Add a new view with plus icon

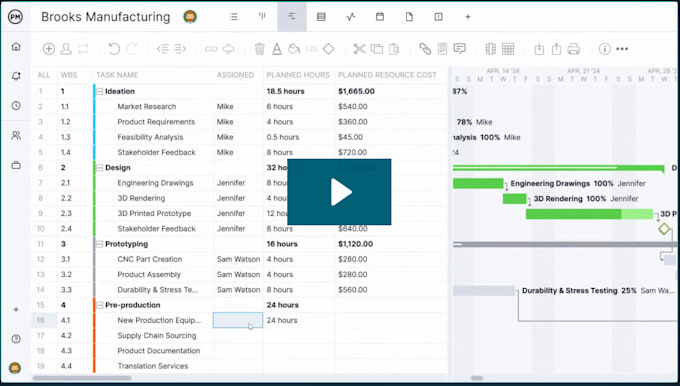pos(468,16)
